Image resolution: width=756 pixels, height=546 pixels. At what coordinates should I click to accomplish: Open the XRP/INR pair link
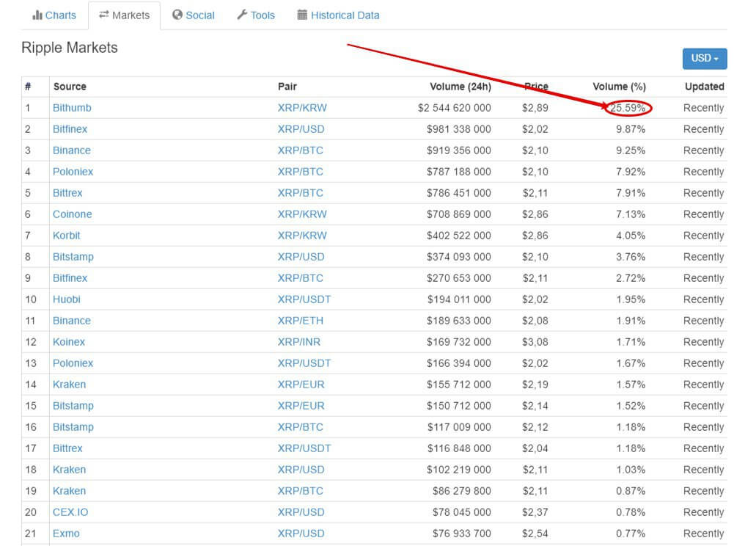299,342
